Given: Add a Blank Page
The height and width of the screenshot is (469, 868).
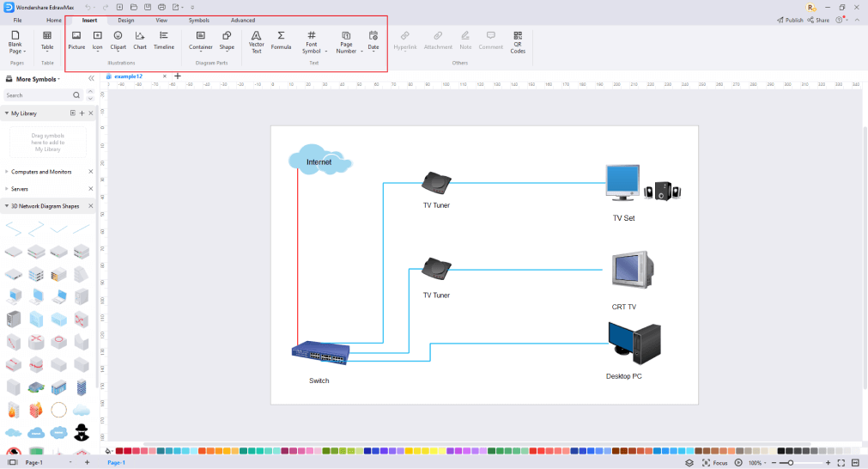Looking at the screenshot, I should coord(15,42).
